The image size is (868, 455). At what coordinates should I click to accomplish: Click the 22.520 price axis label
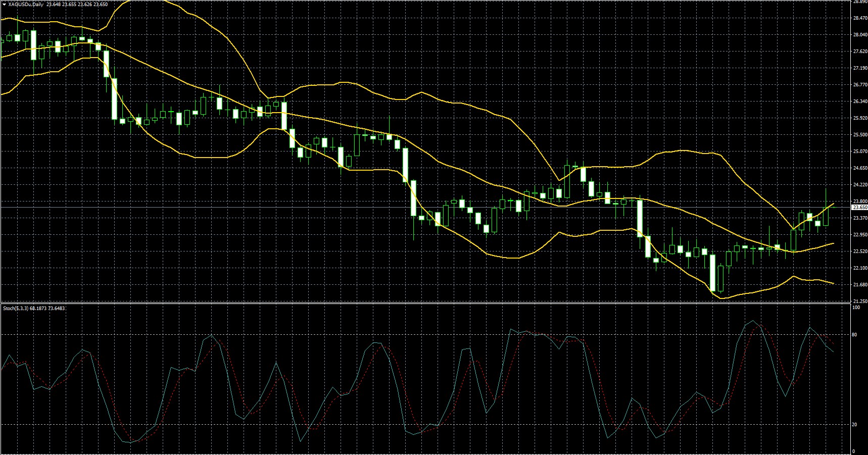[x=860, y=251]
